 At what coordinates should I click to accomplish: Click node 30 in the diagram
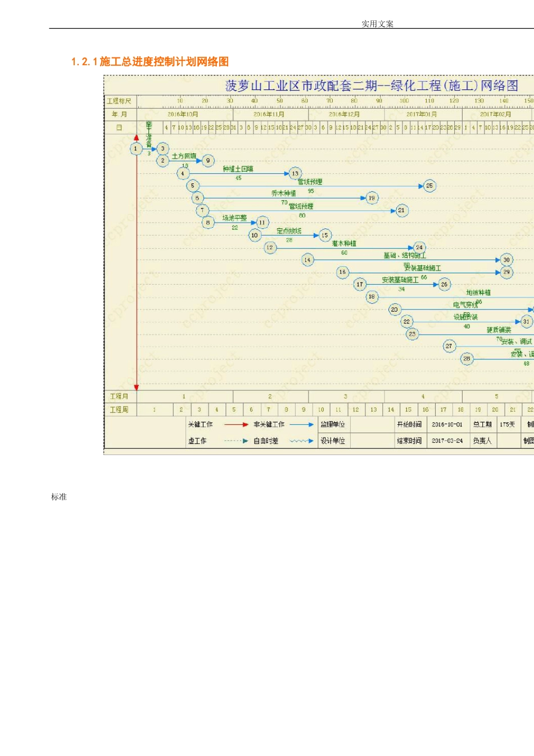(x=506, y=260)
